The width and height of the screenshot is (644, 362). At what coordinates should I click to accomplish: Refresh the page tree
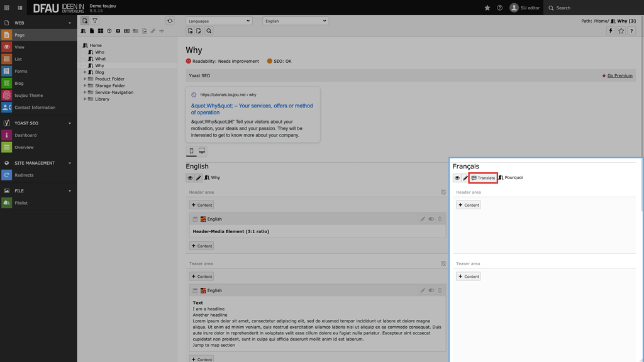coord(170,21)
